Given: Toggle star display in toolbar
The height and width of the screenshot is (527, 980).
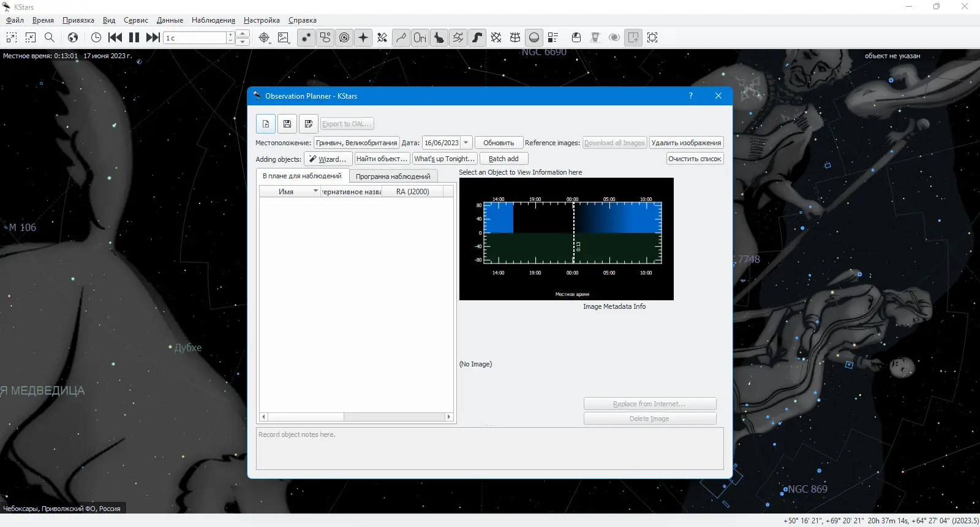Looking at the screenshot, I should pos(306,37).
